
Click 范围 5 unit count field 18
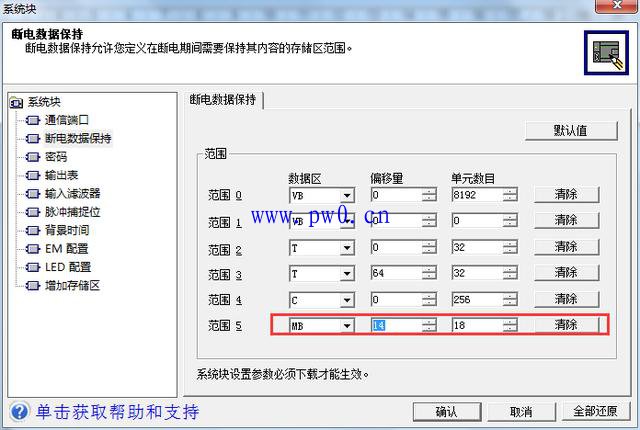pos(477,325)
